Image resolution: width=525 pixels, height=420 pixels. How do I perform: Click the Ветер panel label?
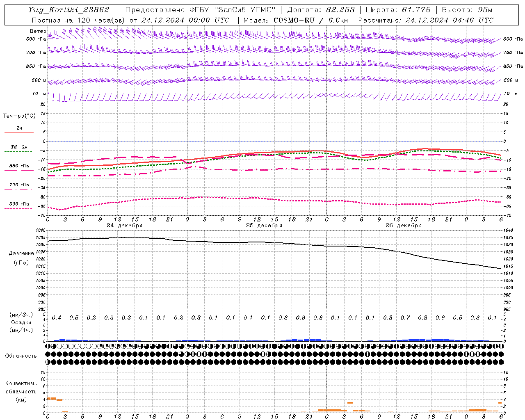[38, 31]
